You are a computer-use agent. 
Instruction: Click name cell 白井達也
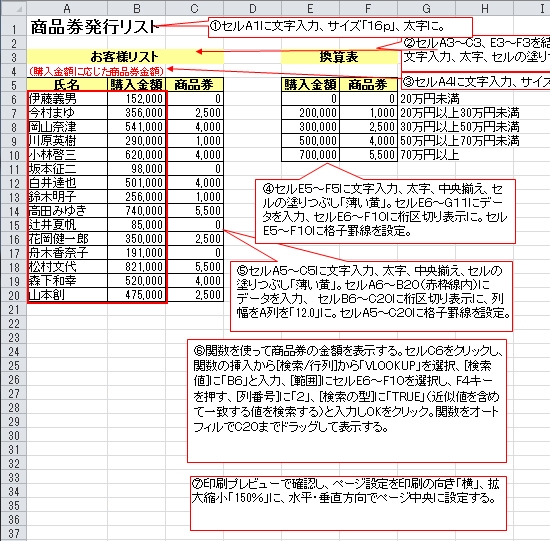(67, 183)
